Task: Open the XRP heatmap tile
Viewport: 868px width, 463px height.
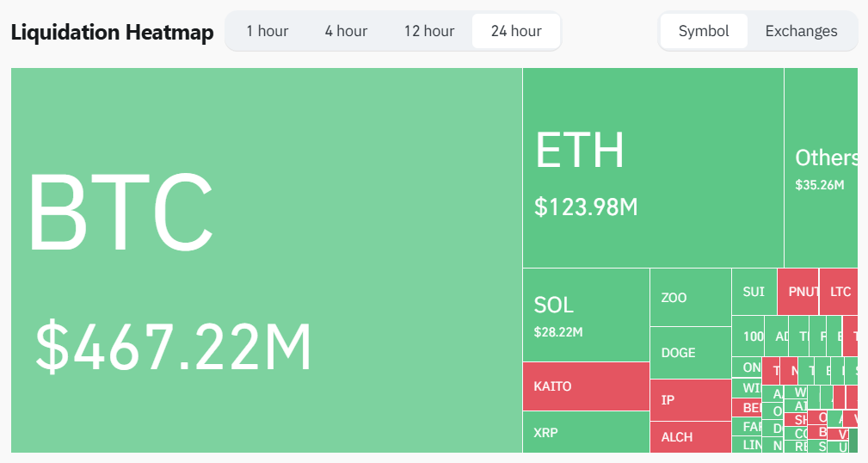Action: pos(586,432)
